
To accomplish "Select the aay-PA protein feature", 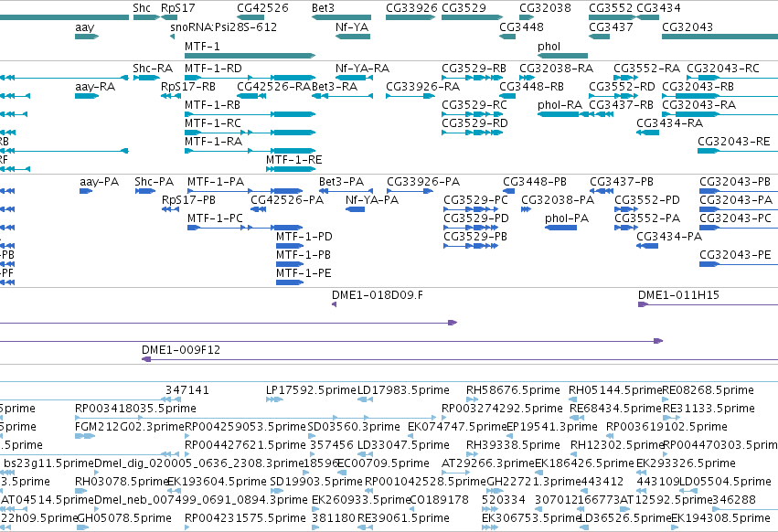I will 86,191.
